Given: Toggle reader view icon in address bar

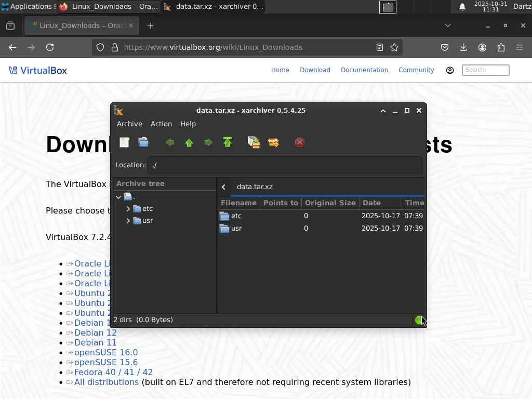Looking at the screenshot, I should 380,47.
